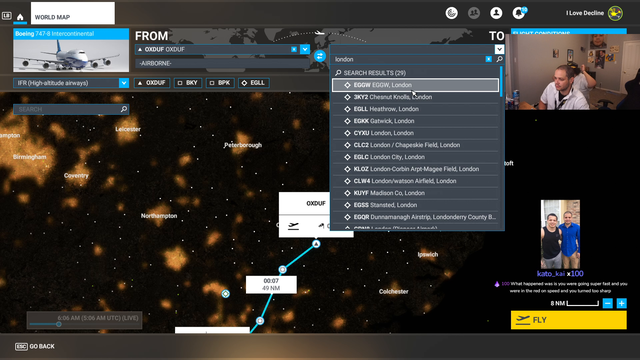Choose KUYF Madison Co, London

click(416, 193)
